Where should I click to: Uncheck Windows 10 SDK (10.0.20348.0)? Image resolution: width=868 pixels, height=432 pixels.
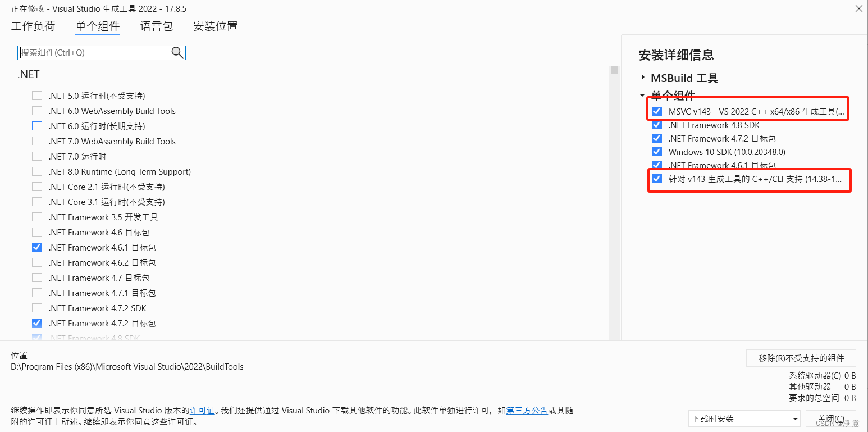(x=657, y=152)
